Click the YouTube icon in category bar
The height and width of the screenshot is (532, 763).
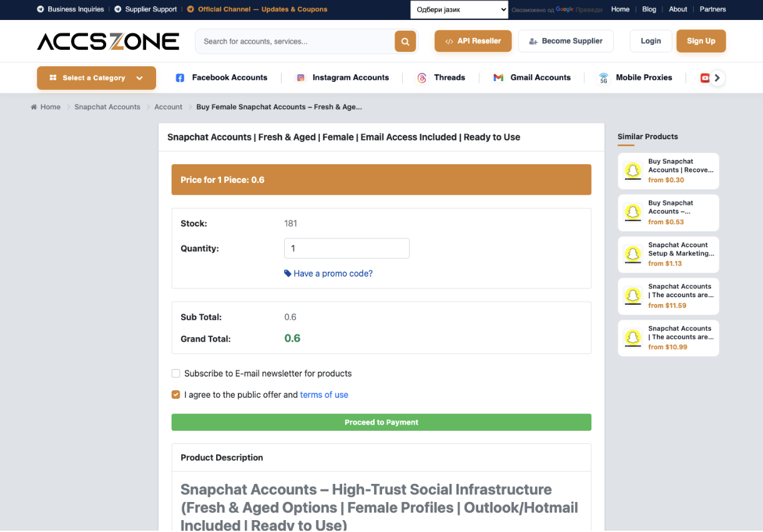click(x=705, y=78)
